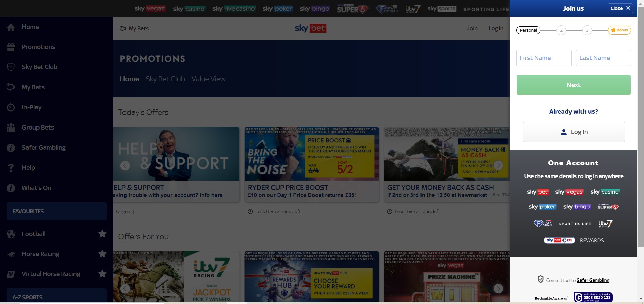Open the Safer Gambling info icon
Image resolution: width=644 pixels, height=304 pixels.
click(11, 148)
